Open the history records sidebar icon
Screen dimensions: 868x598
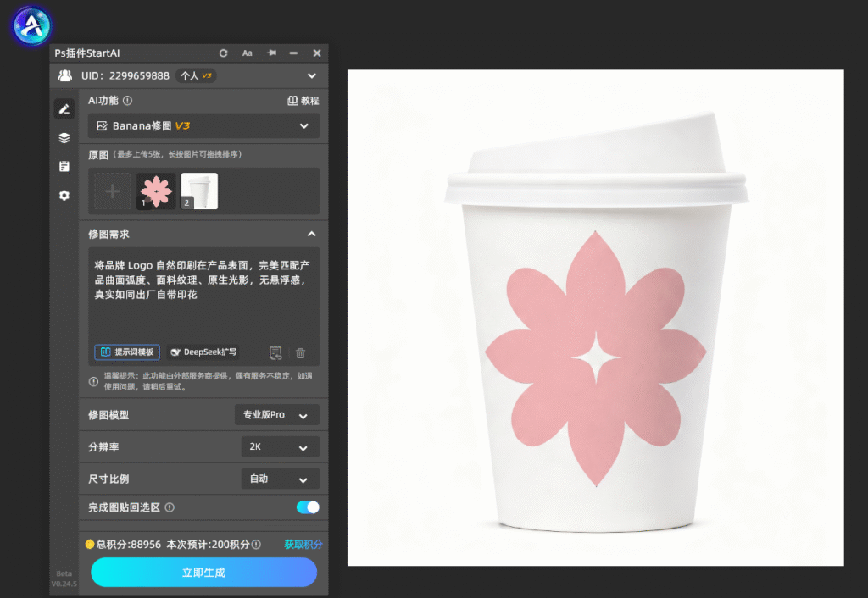pyautogui.click(x=64, y=166)
